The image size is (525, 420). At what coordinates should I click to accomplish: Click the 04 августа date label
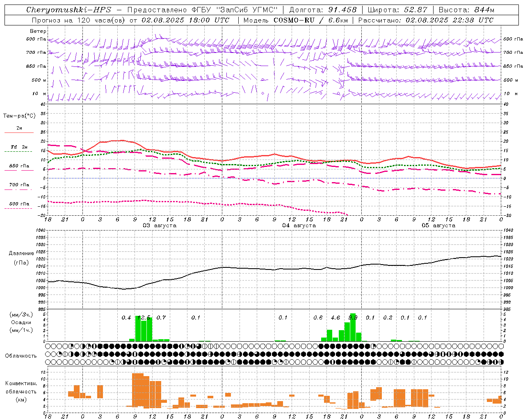click(x=299, y=225)
